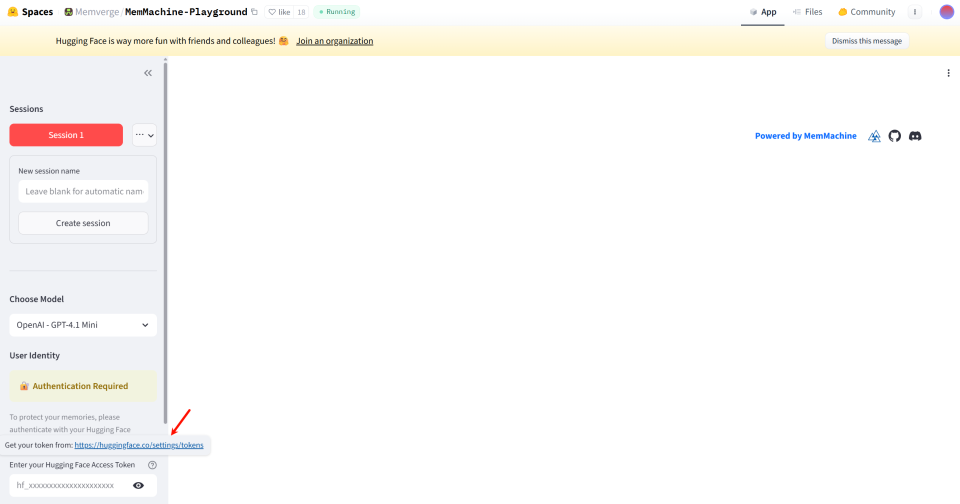The height and width of the screenshot is (504, 960).
Task: Click the sidebar vertical scrollbar
Action: (165, 242)
